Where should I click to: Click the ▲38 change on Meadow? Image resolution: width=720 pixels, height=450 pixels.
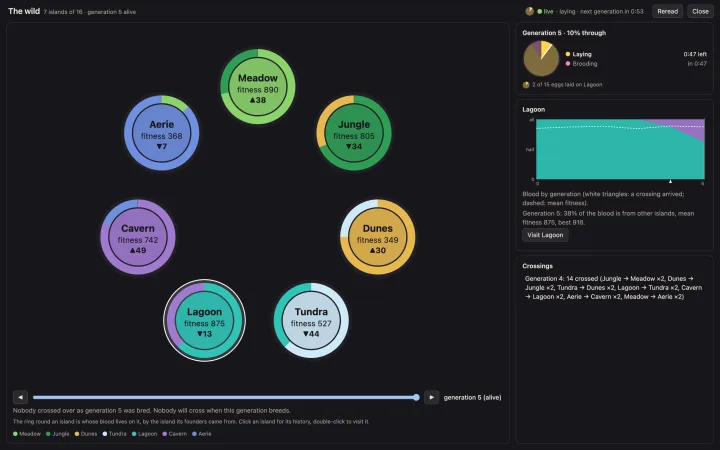258,100
